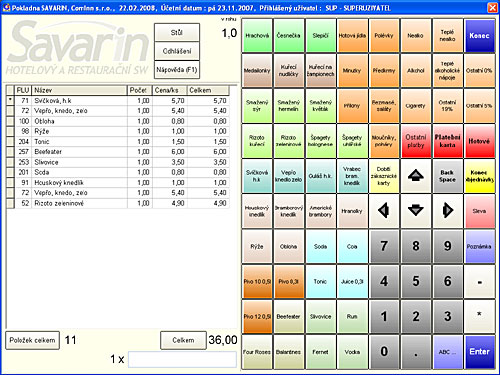
Task: Select row checkbox for Rizoto zeleninové
Action: (10, 203)
